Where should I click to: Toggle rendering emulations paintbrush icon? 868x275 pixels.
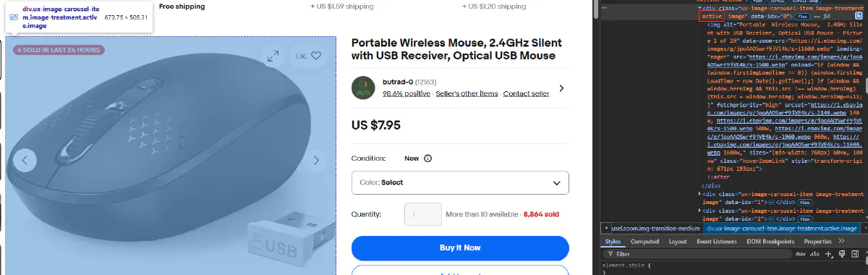pos(841,254)
